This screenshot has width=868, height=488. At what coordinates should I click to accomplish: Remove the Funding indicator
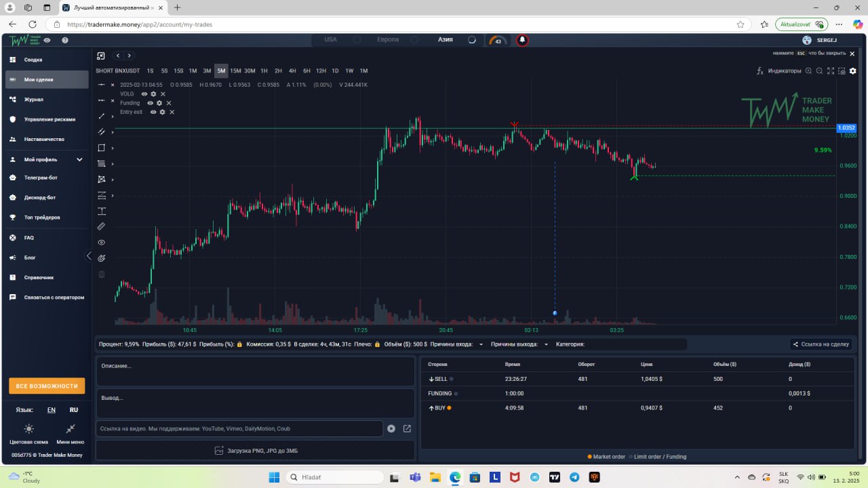click(169, 103)
